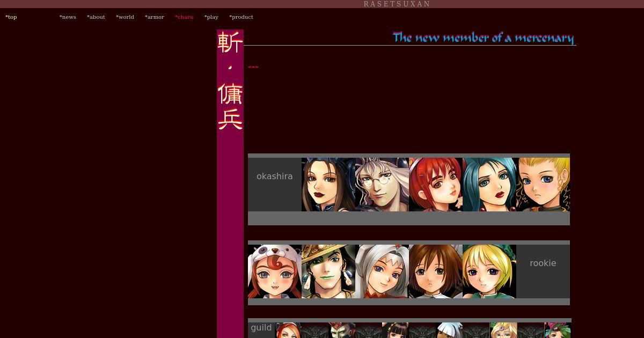This screenshot has width=644, height=338.
Task: Select the panda-hat girl portrait
Action: coord(275,271)
